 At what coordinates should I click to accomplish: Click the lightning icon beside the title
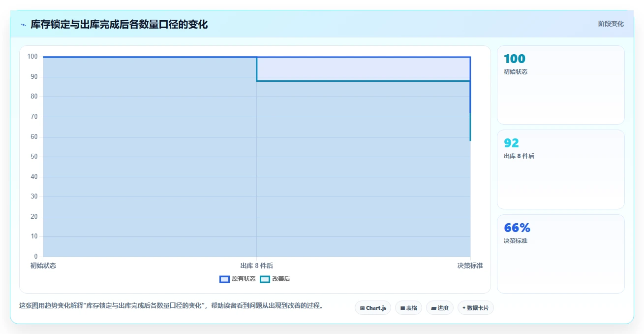(23, 25)
